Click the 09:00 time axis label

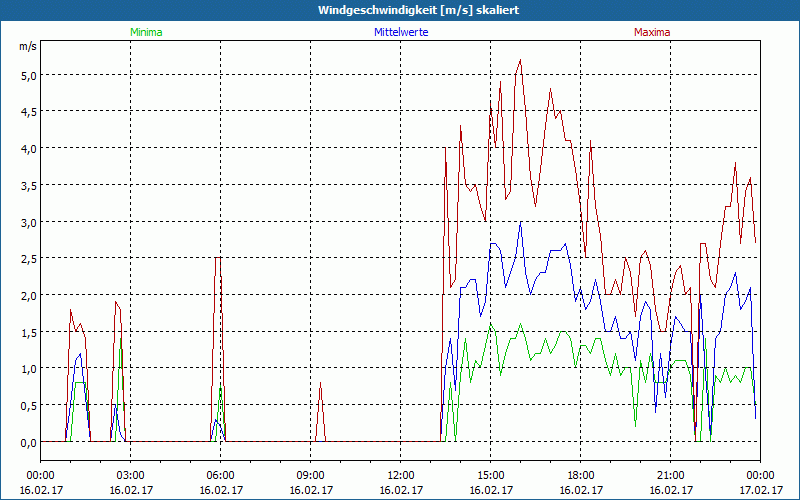point(311,476)
